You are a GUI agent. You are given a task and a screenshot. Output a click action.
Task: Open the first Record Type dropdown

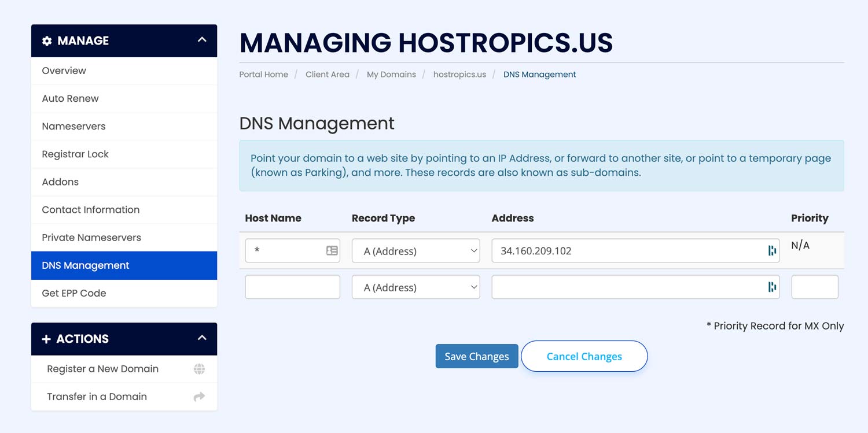pos(415,250)
